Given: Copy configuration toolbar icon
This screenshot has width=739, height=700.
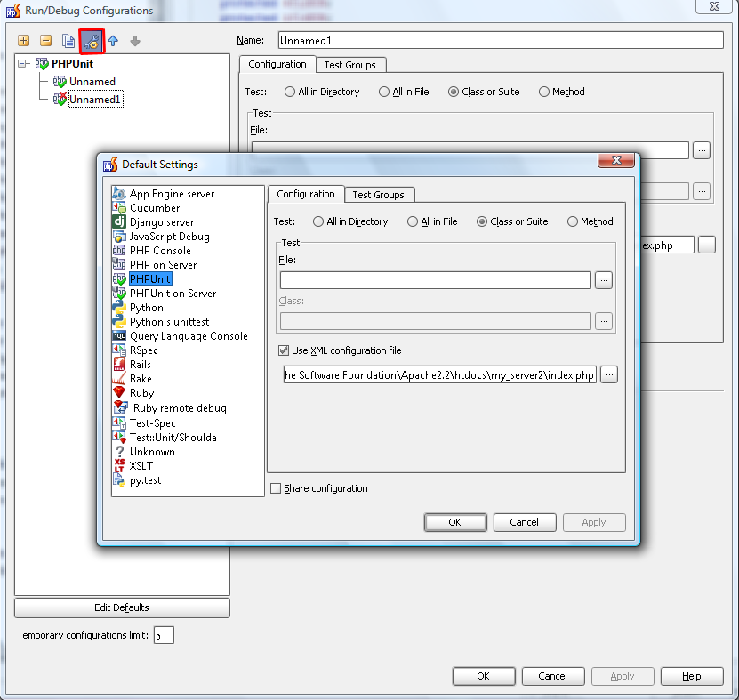Looking at the screenshot, I should coord(68,41).
